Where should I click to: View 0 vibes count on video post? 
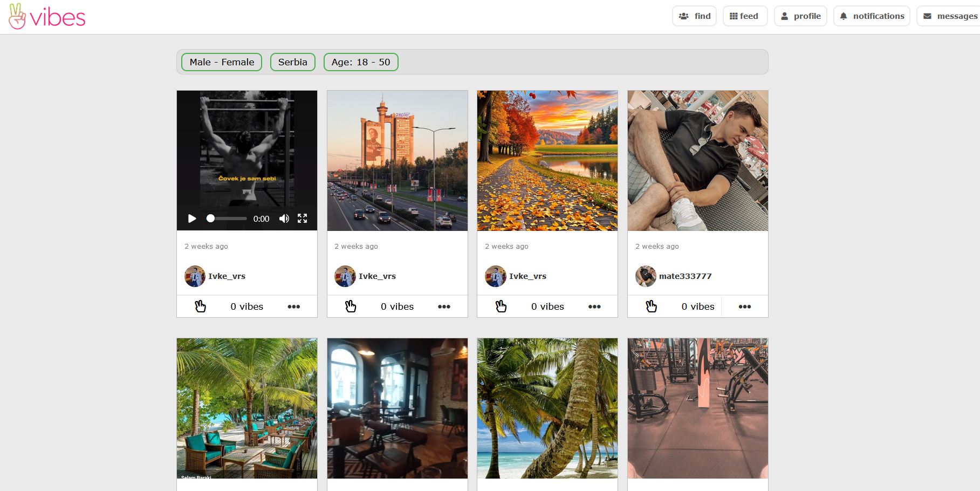point(247,306)
